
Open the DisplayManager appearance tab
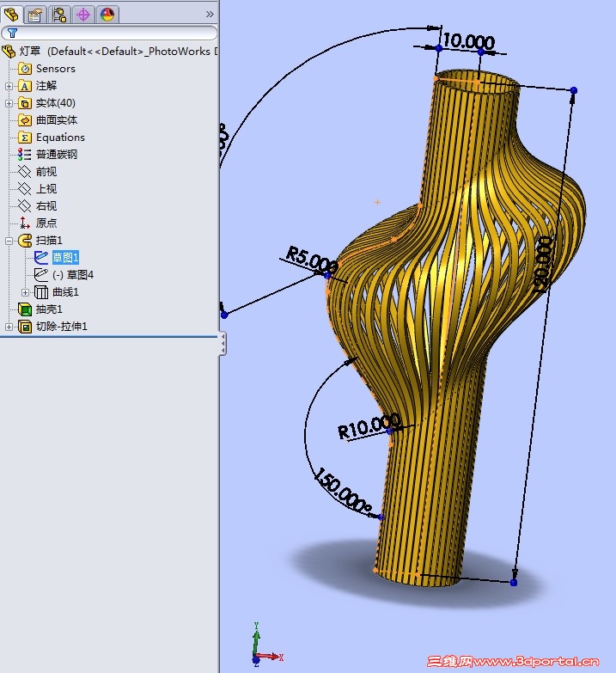tap(107, 15)
